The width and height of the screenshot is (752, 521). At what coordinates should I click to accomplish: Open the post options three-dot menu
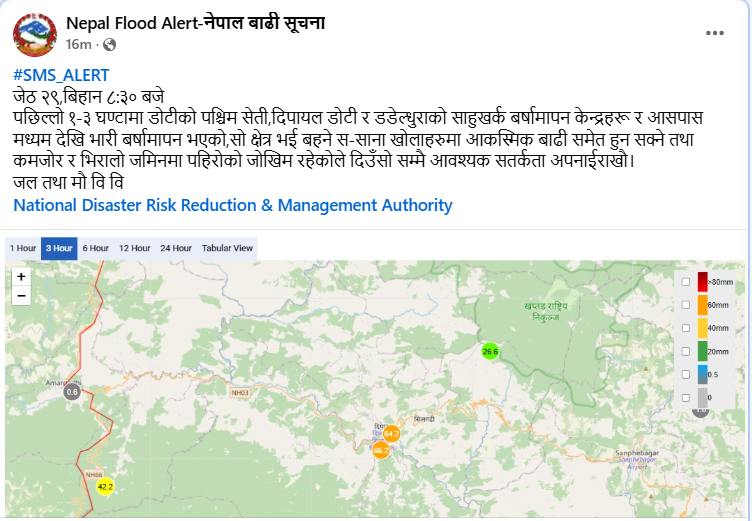click(714, 33)
